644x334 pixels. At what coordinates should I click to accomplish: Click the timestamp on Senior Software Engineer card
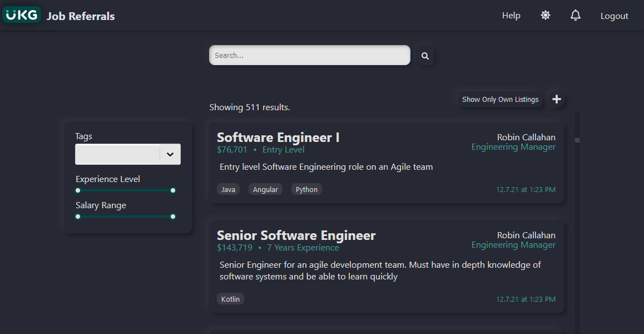[526, 299]
